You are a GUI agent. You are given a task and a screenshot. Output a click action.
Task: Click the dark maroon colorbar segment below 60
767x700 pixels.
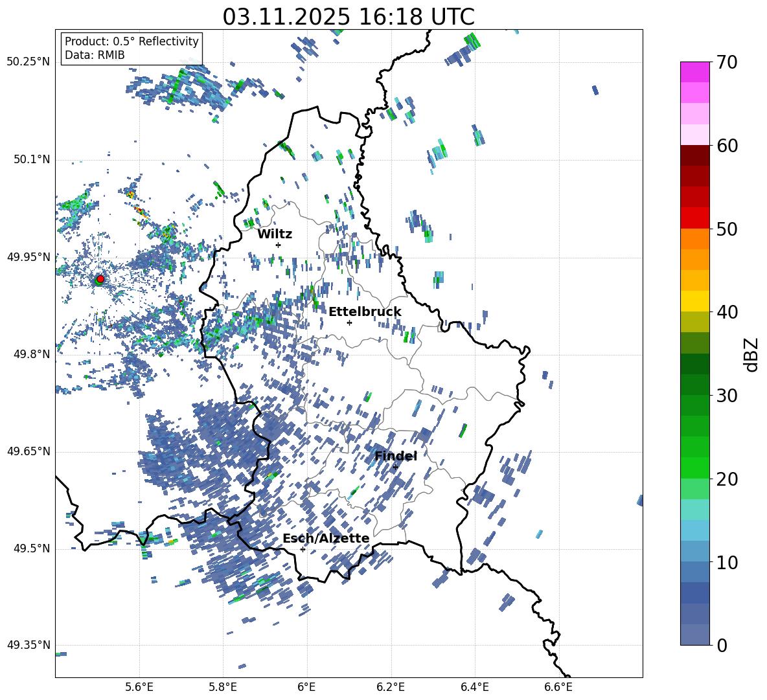tap(695, 155)
